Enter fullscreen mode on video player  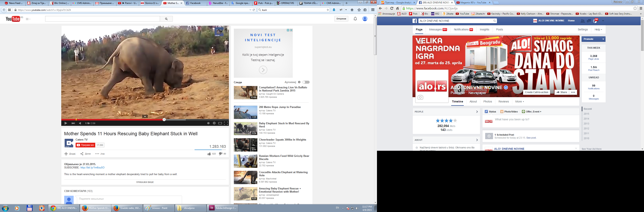(226, 123)
